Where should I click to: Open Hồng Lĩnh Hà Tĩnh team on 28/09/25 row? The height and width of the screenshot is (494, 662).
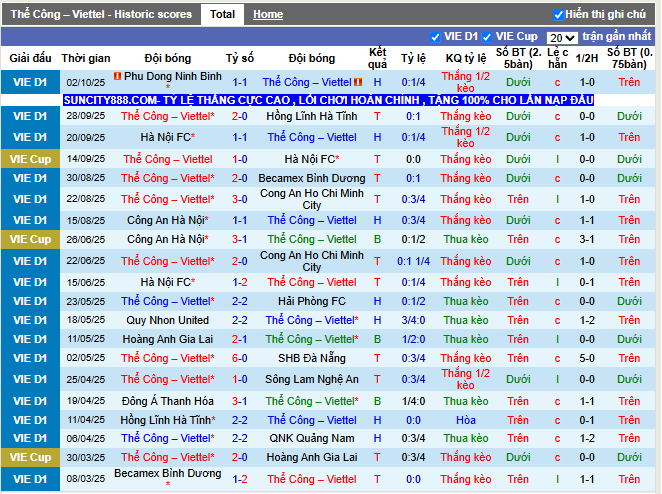click(312, 116)
